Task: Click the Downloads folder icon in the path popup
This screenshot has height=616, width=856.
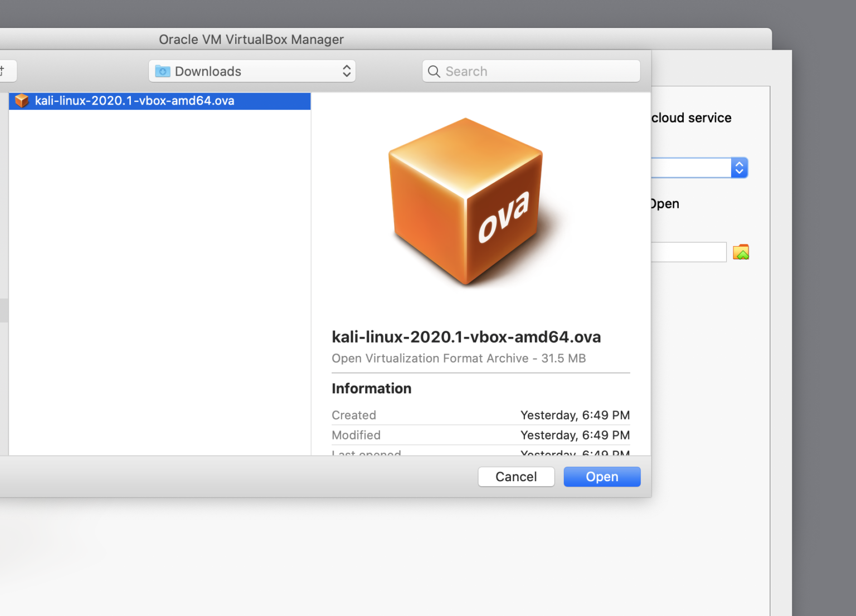Action: pyautogui.click(x=163, y=71)
